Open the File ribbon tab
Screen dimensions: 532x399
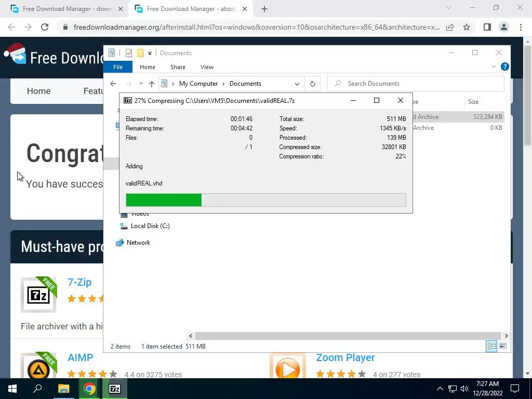tap(118, 67)
